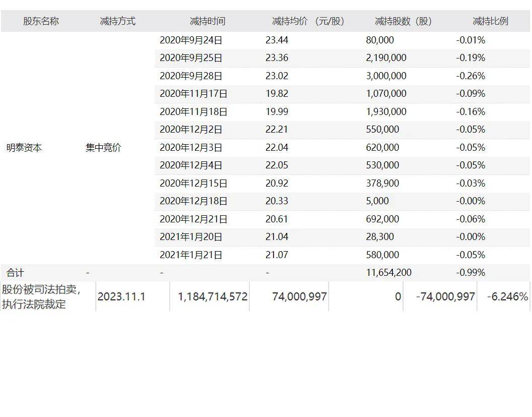Viewport: 532px width, 417px height.
Task: Click share count 2,190,000
Action: (386, 57)
